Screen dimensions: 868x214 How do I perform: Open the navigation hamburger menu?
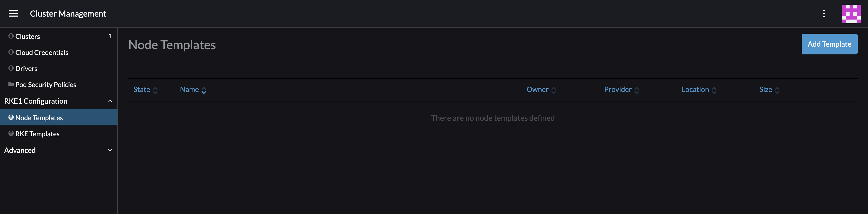pos(13,13)
